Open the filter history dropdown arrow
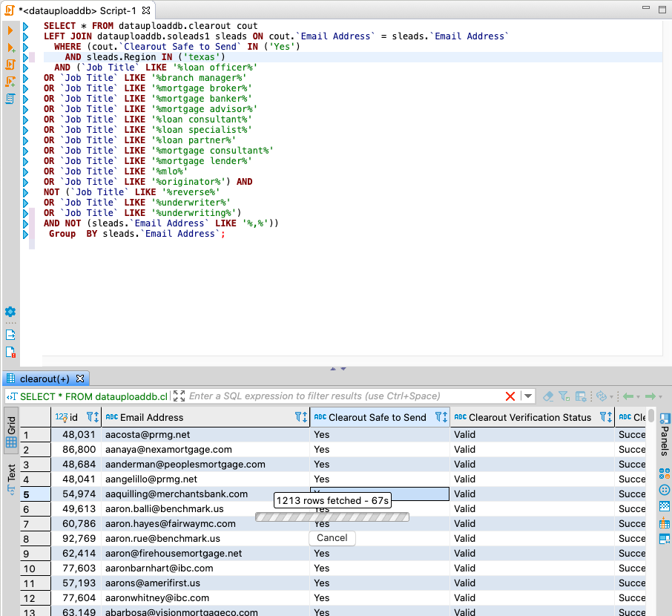Screen dimensions: 672x616 (527, 396)
